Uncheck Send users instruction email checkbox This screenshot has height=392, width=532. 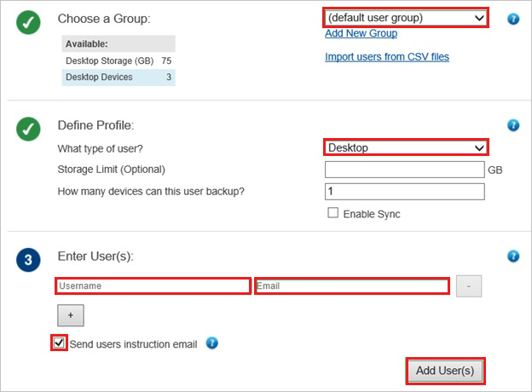coord(59,343)
